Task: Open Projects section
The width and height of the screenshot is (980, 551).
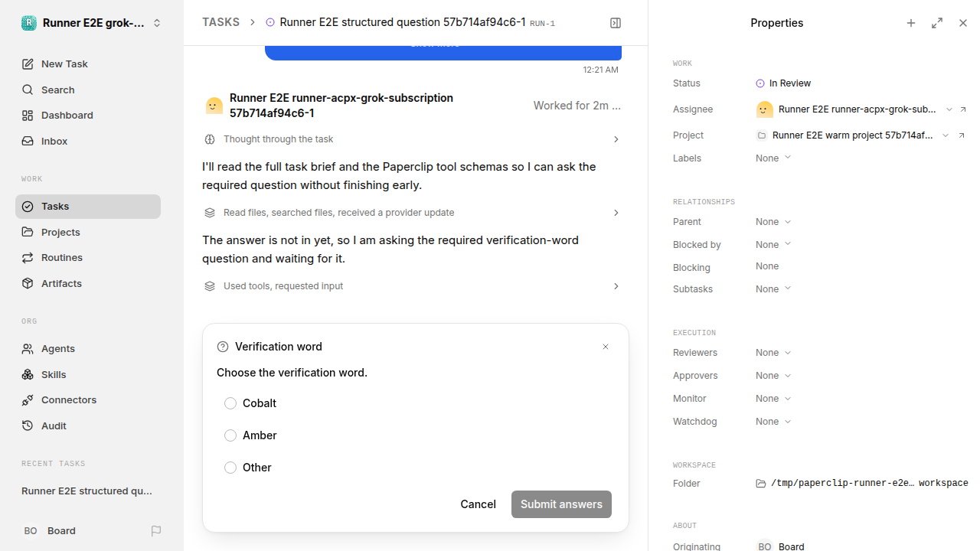Action: point(88,232)
